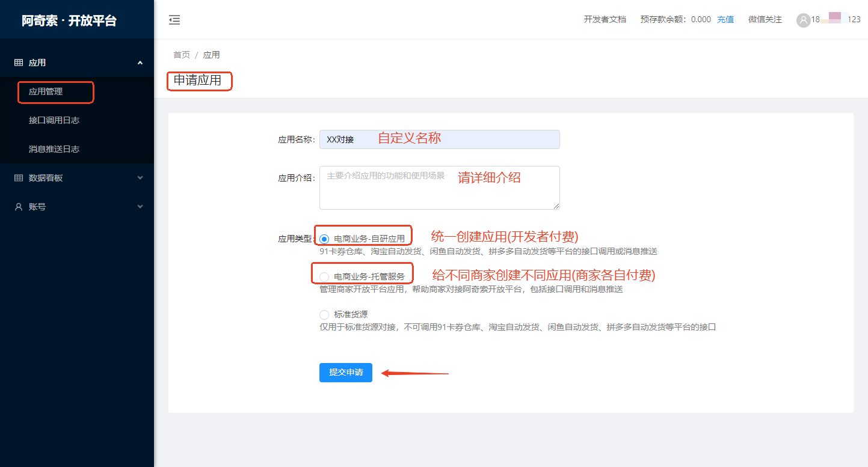
Task: Expand the 数据看板 menu chevron
Action: 140,178
